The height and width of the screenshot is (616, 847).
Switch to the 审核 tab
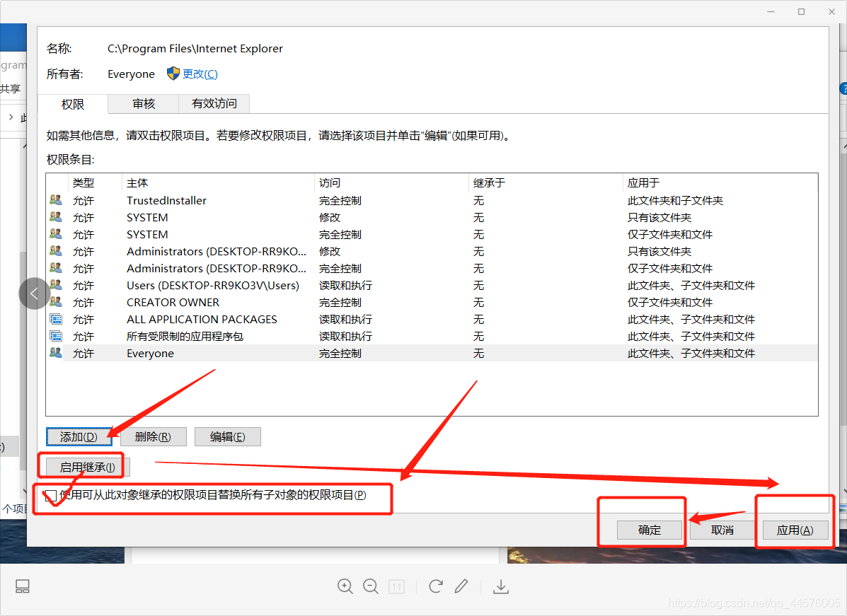144,104
